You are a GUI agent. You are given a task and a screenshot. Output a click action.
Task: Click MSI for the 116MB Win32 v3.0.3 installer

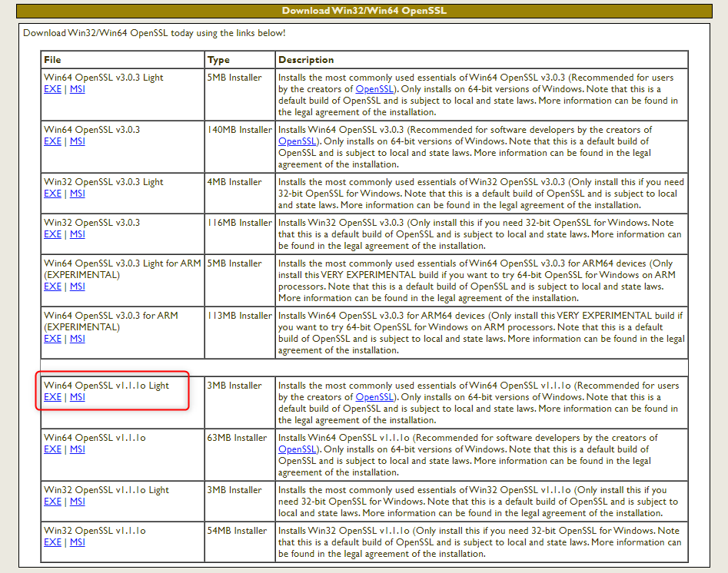78,234
